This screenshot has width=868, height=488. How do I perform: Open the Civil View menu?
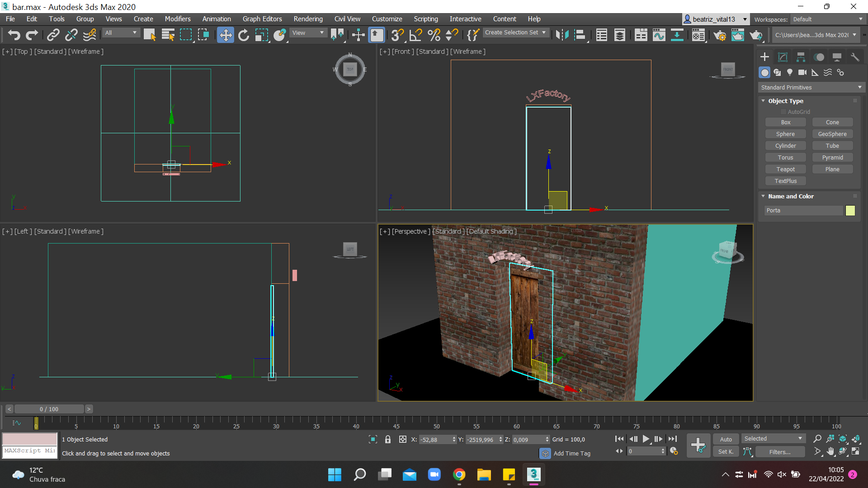pyautogui.click(x=347, y=19)
